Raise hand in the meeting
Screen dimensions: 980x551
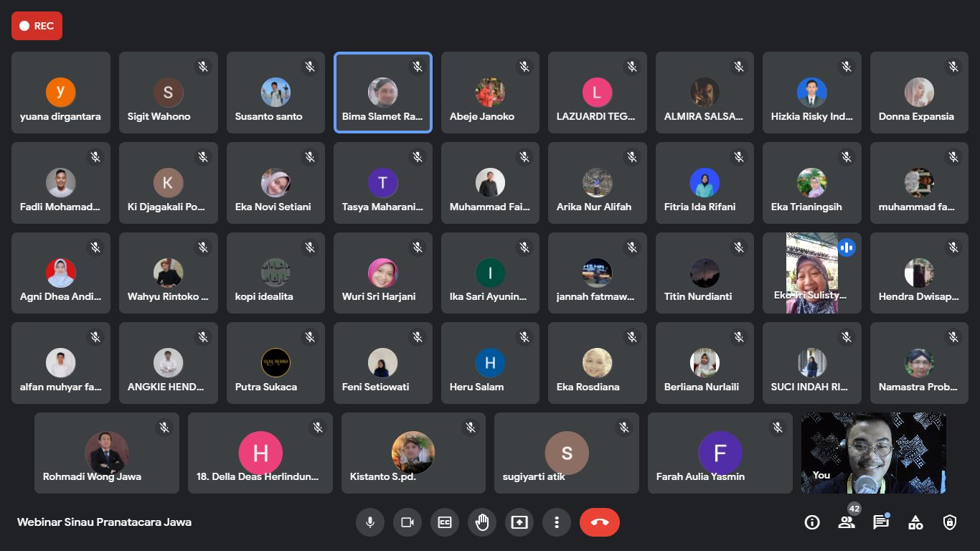[482, 522]
